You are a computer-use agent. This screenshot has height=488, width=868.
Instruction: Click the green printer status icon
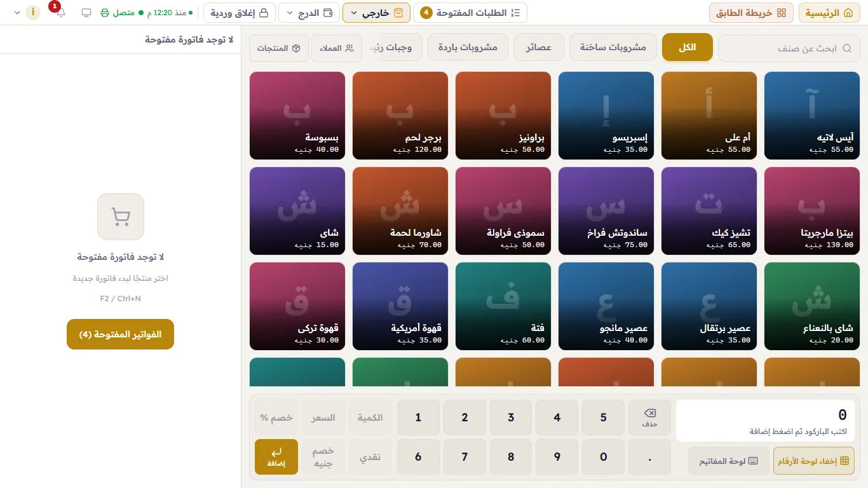coord(105,13)
